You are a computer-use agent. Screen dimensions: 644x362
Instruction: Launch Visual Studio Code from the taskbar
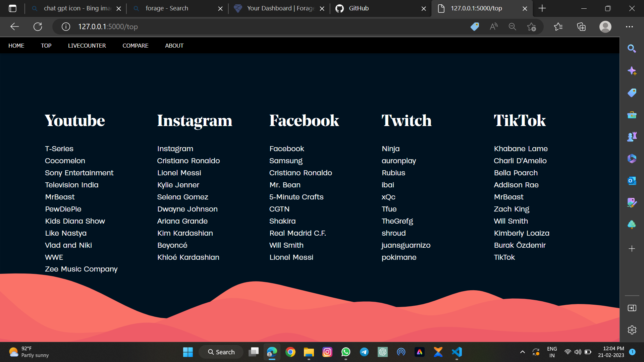click(457, 352)
